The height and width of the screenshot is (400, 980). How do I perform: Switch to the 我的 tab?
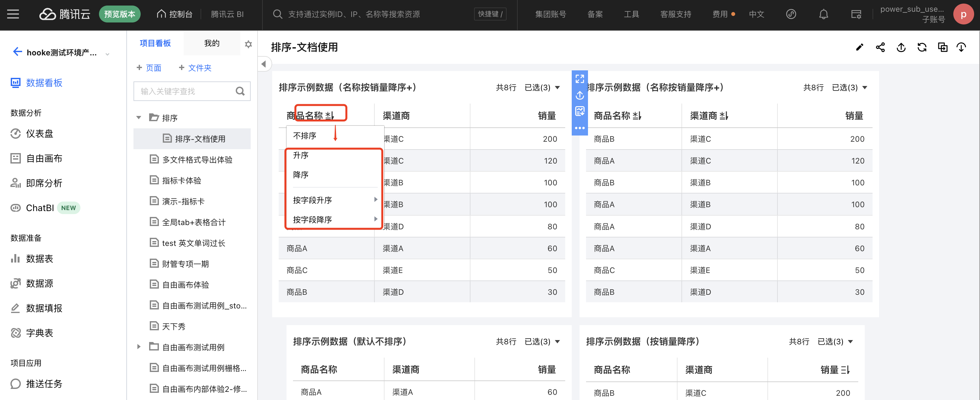[x=212, y=43]
